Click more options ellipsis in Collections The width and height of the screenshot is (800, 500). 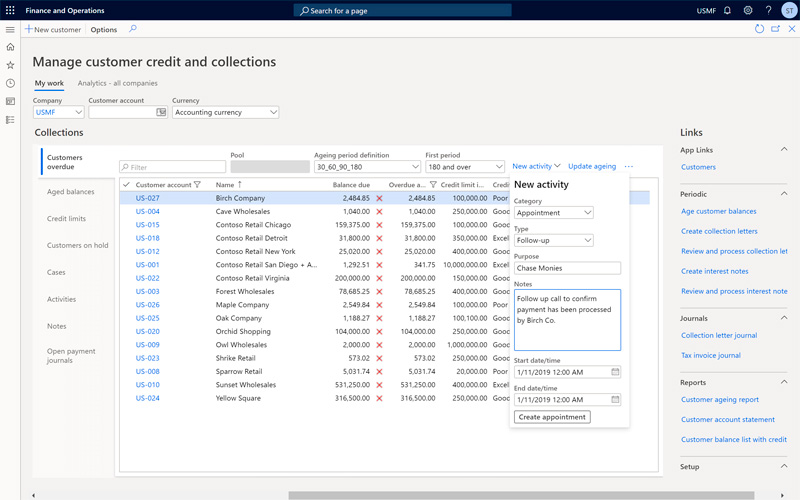click(x=629, y=166)
